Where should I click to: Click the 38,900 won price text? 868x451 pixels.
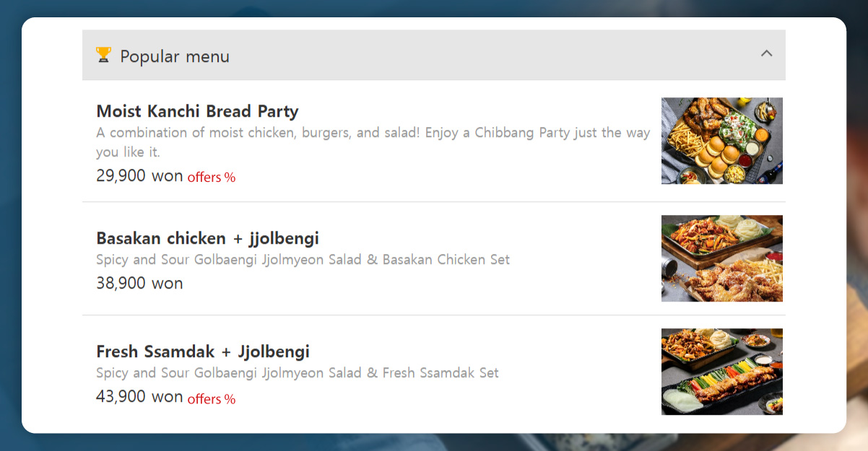click(139, 283)
